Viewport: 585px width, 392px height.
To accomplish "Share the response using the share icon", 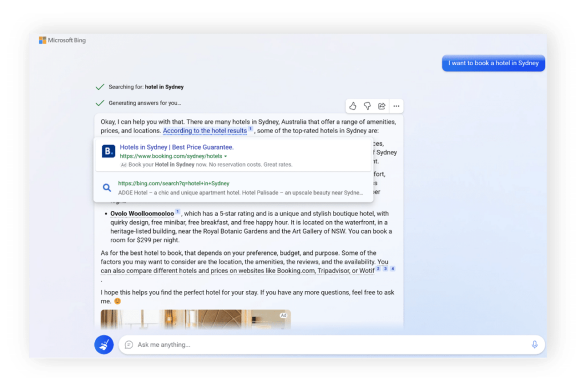I will point(382,106).
